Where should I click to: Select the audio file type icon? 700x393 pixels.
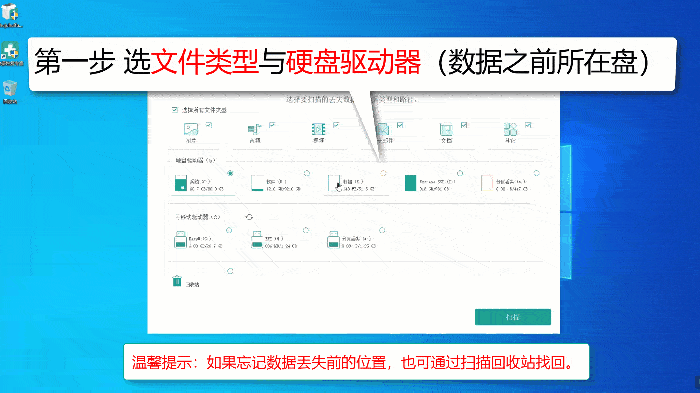(254, 130)
